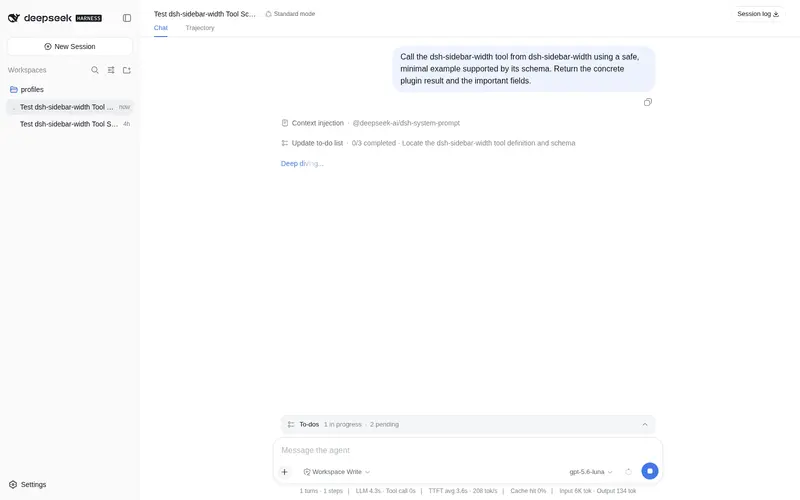The width and height of the screenshot is (800, 500).
Task: Click the 'Cache hit 0%' status
Action: click(x=528, y=491)
